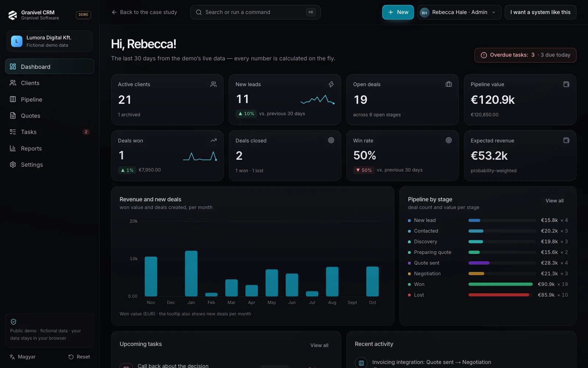Image resolution: width=588 pixels, height=368 pixels.
Task: Go to the Pipeline section
Action: tap(50, 99)
